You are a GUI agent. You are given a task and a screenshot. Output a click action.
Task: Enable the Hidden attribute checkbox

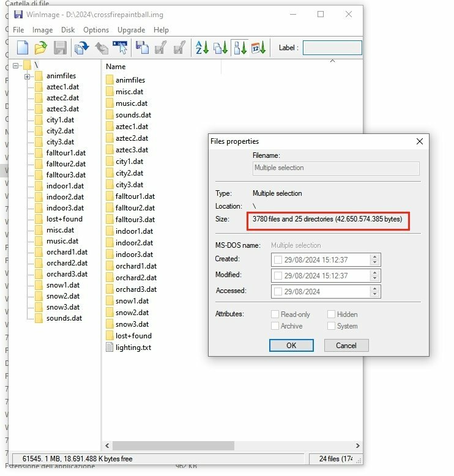coord(331,314)
